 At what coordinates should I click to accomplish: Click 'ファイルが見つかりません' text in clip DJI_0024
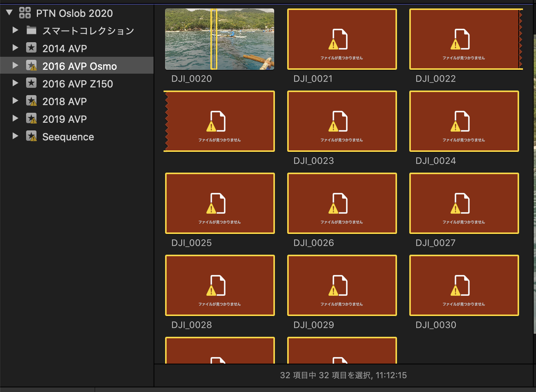point(464,140)
